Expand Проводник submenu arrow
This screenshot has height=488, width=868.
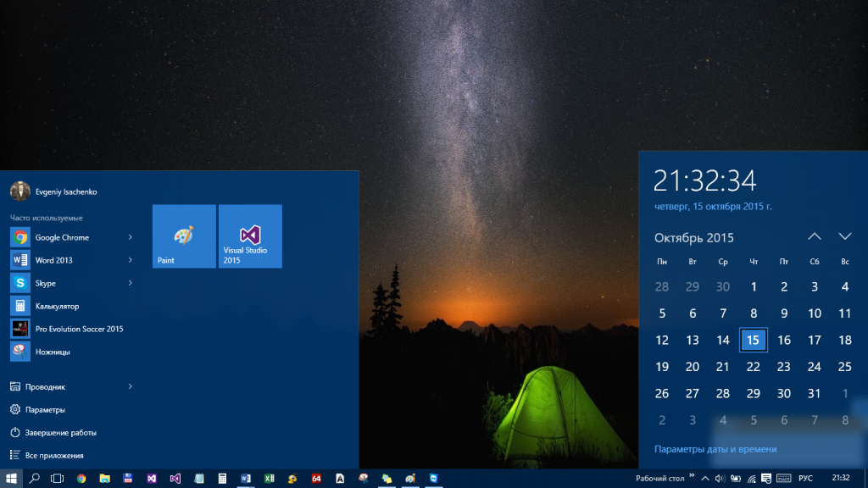[130, 386]
